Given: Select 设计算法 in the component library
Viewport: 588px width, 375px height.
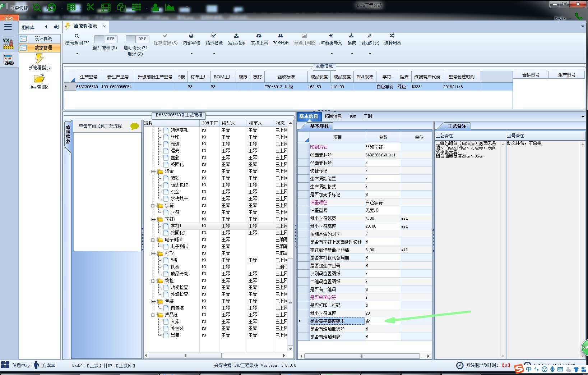Looking at the screenshot, I should point(40,38).
